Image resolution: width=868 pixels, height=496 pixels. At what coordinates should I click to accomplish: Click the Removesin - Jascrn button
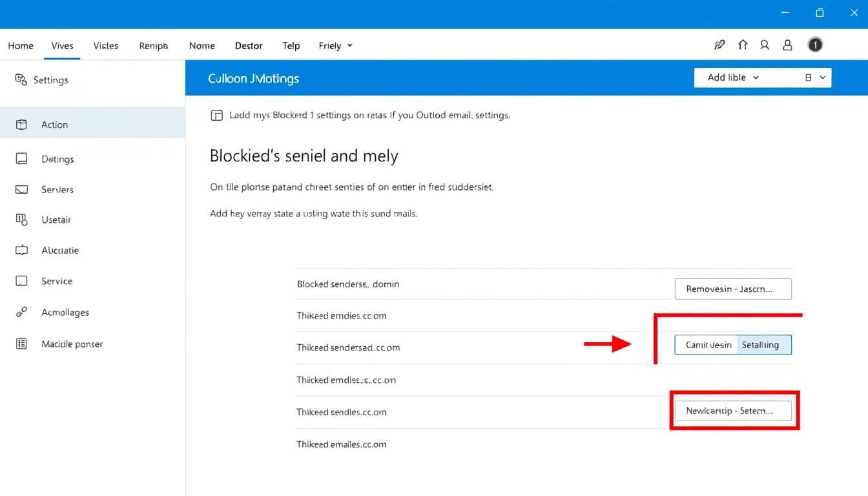[733, 289]
